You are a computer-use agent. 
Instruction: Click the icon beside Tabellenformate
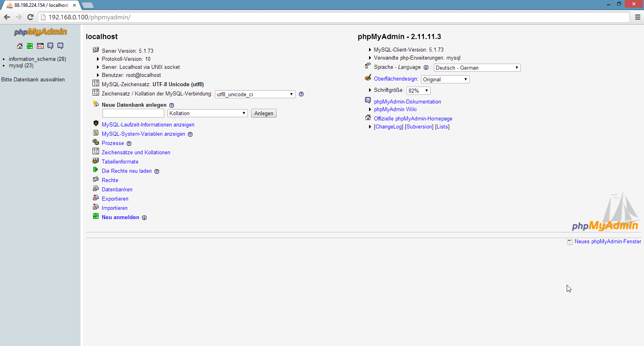(x=96, y=161)
